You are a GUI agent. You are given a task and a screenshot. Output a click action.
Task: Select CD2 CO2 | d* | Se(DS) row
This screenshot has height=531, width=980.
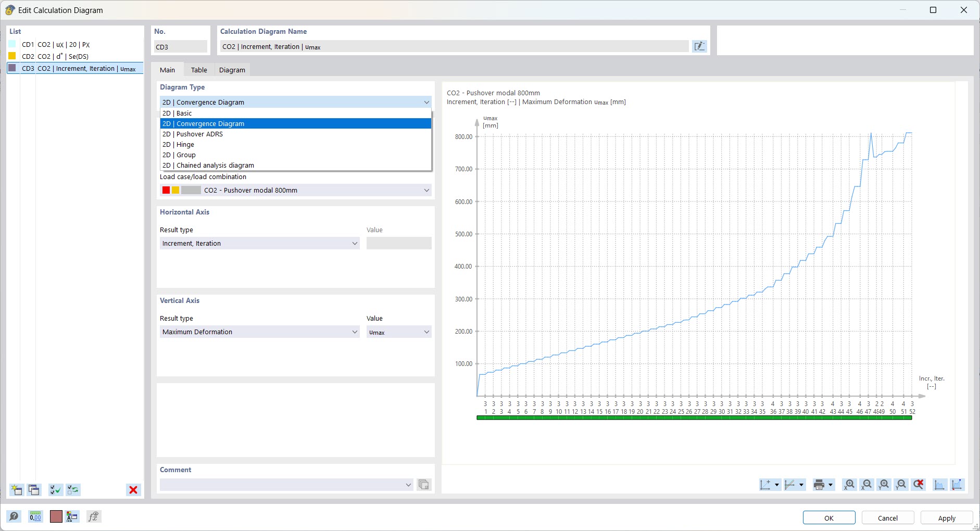[75, 56]
